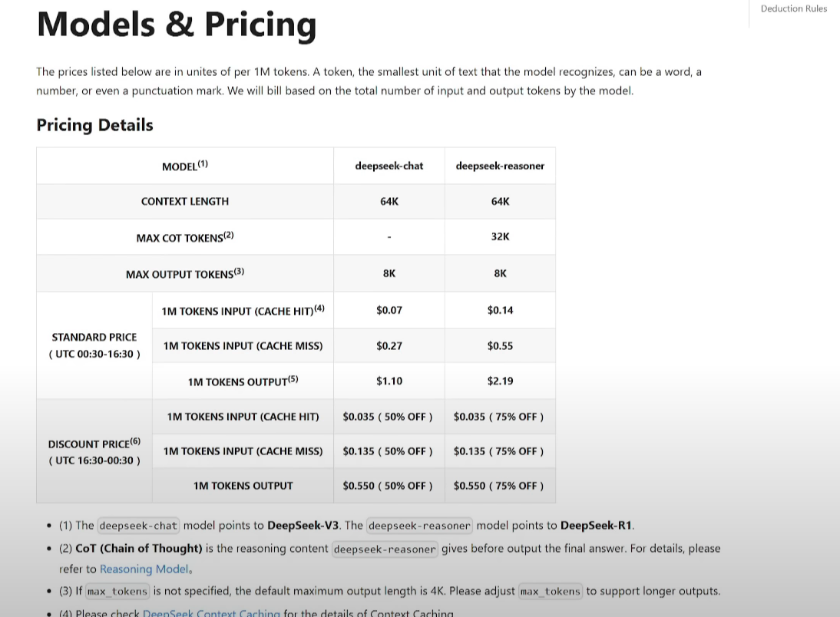Image resolution: width=840 pixels, height=617 pixels.
Task: Select the MAX COT TOKENS row label
Action: (184, 238)
